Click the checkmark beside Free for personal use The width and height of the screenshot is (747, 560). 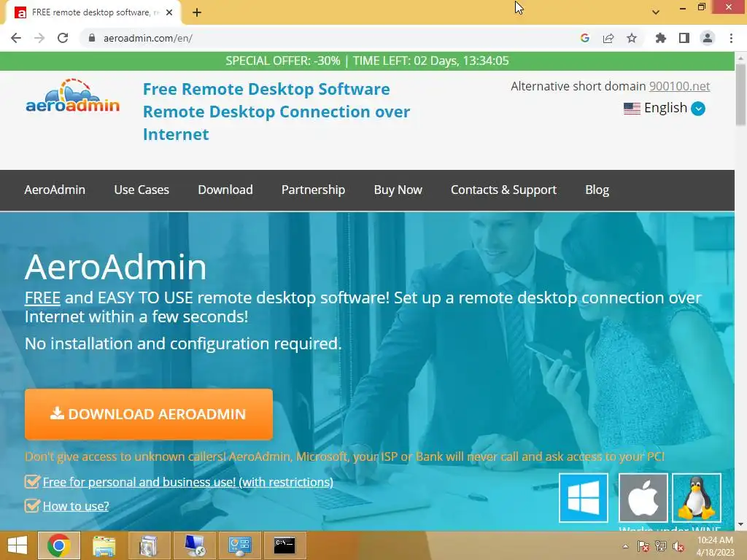32,481
